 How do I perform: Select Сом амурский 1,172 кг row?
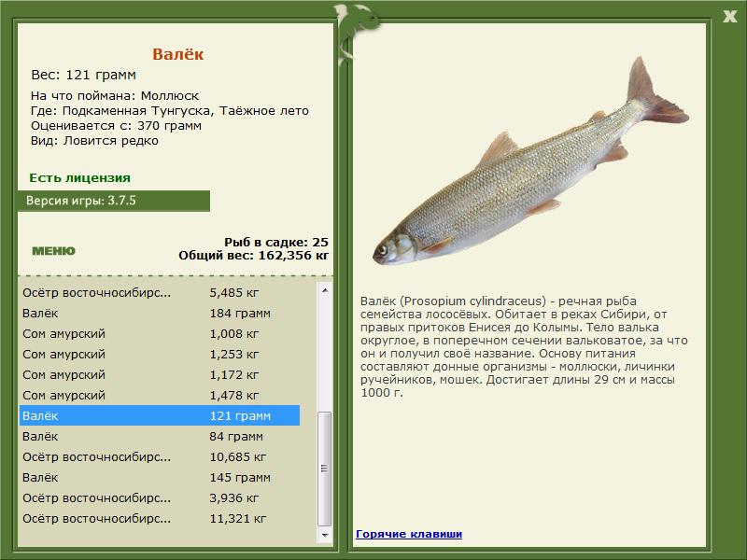(x=159, y=374)
